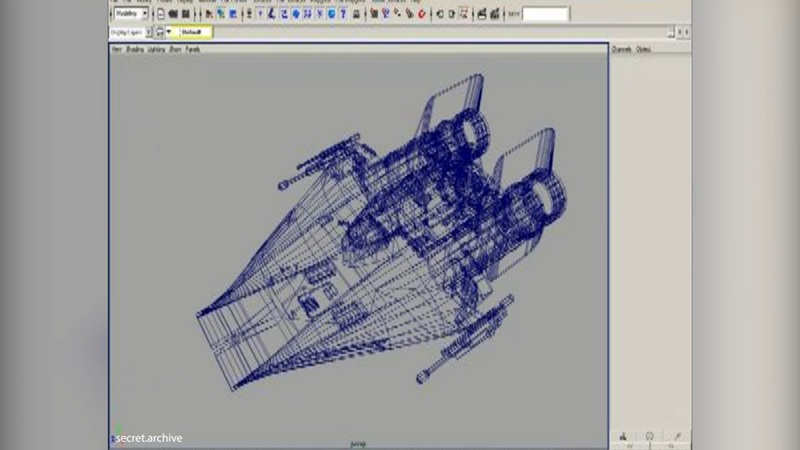Click the middle icon at the channel box bottom
Image resolution: width=800 pixels, height=450 pixels.
649,436
